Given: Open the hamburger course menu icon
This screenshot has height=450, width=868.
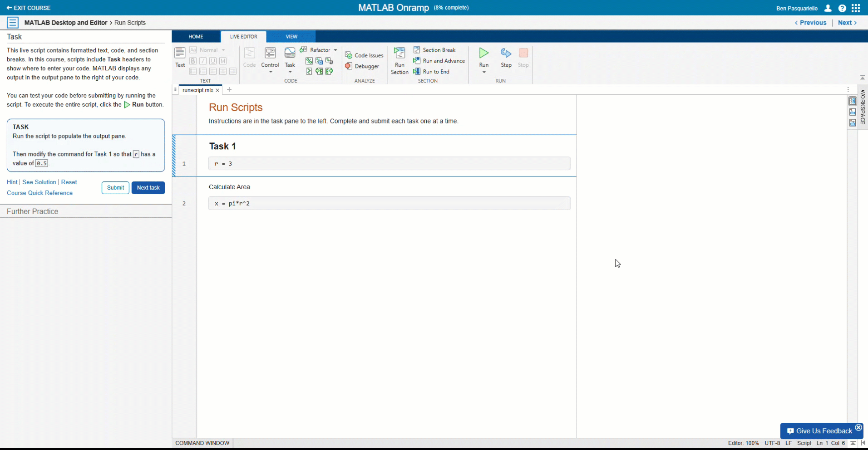Looking at the screenshot, I should pyautogui.click(x=13, y=23).
